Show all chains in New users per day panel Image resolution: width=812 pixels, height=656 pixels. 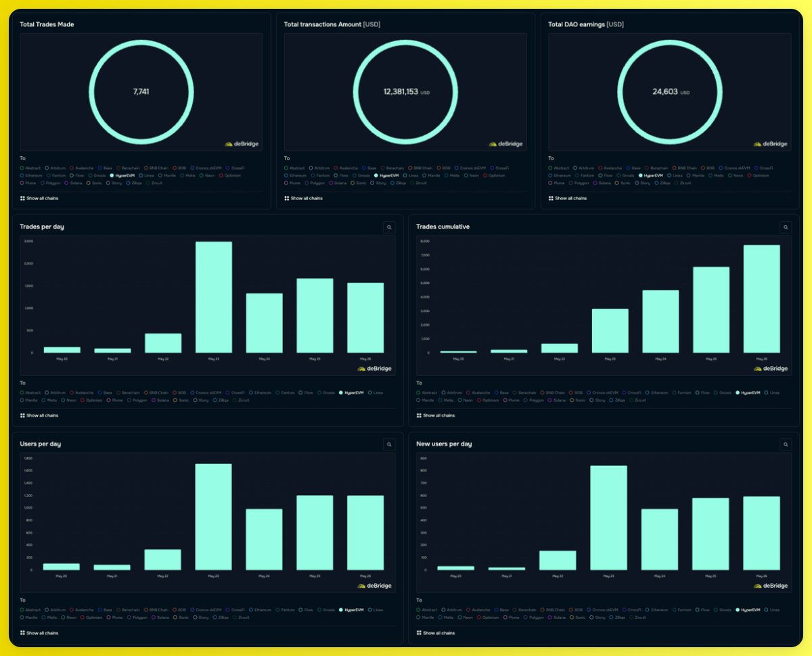(436, 633)
